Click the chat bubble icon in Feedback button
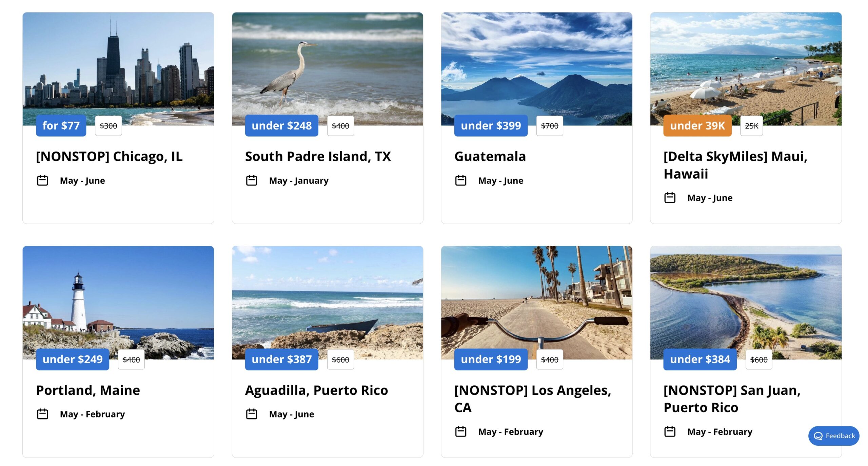Viewport: 868px width, 466px height. point(817,436)
